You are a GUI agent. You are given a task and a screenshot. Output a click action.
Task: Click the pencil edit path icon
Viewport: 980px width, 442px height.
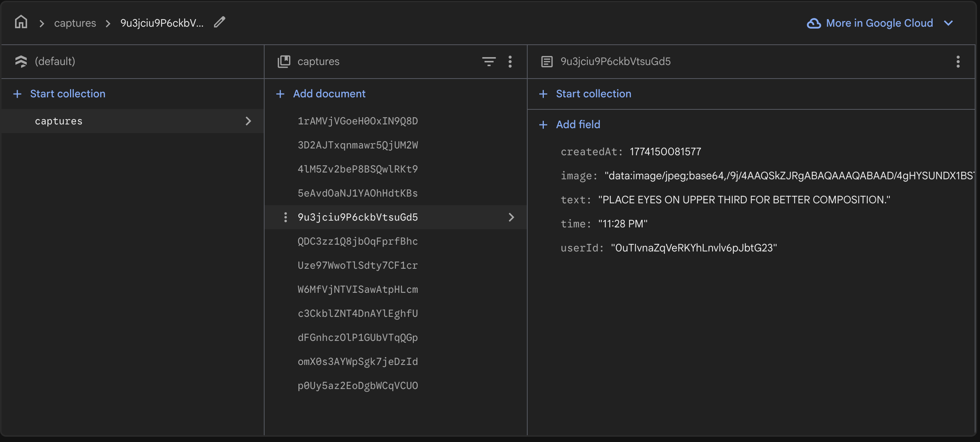tap(219, 23)
